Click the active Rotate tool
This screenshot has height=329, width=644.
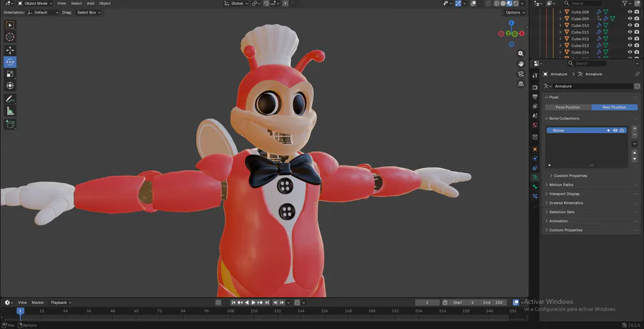tap(10, 62)
